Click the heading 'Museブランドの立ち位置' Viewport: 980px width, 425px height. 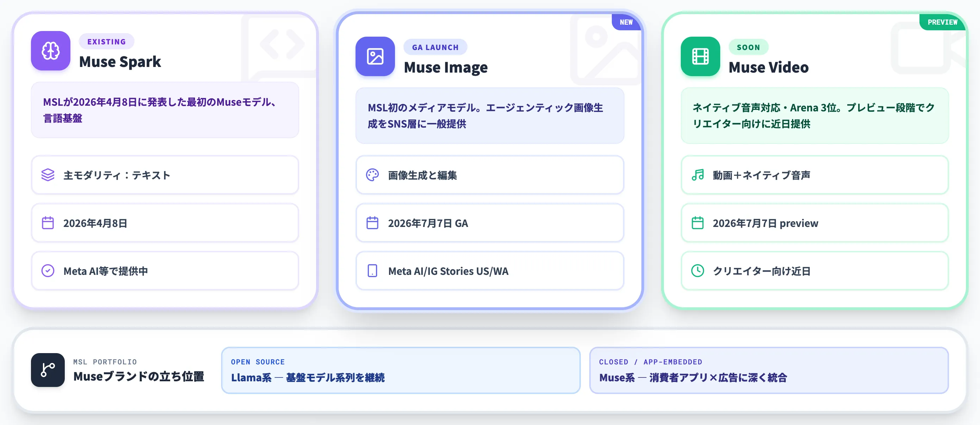click(x=139, y=377)
